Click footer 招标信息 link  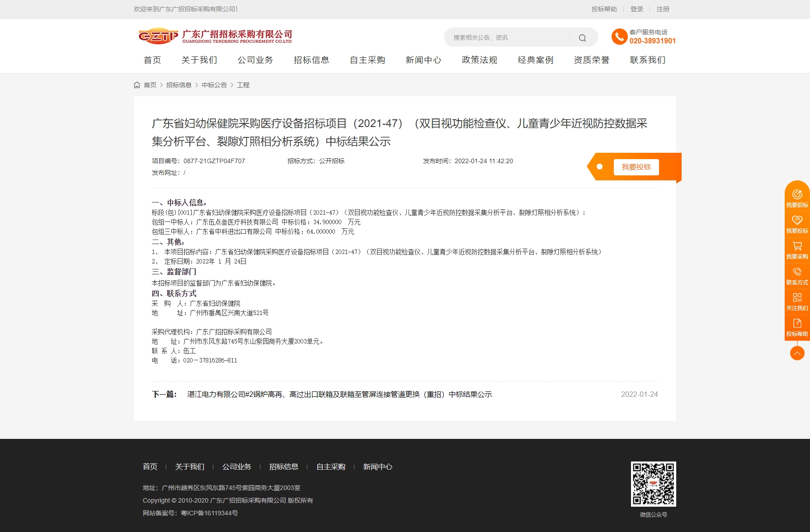[284, 467]
